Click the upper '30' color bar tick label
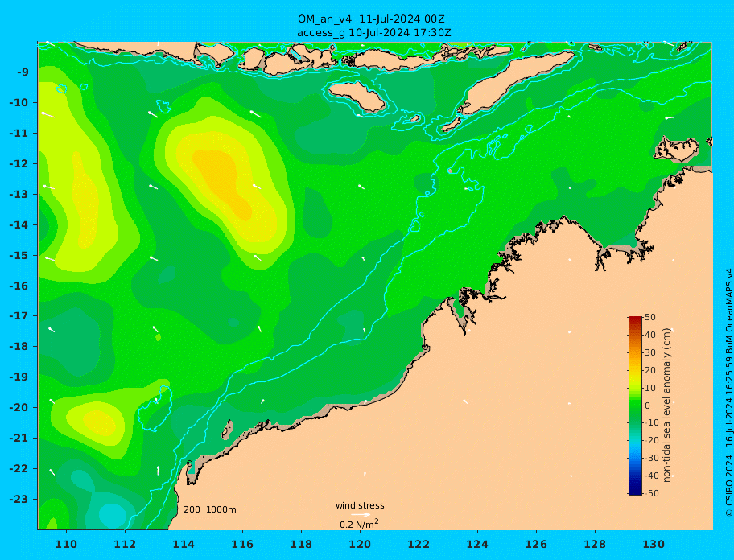734x560 pixels. (650, 352)
